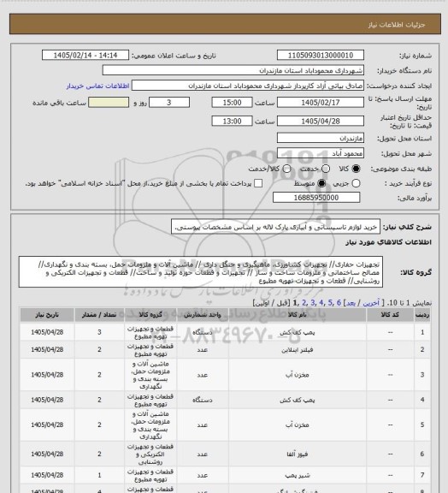The height and width of the screenshot is (493, 448).
Task: Click پمپ کف کش in row 1
Action: pos(298,332)
